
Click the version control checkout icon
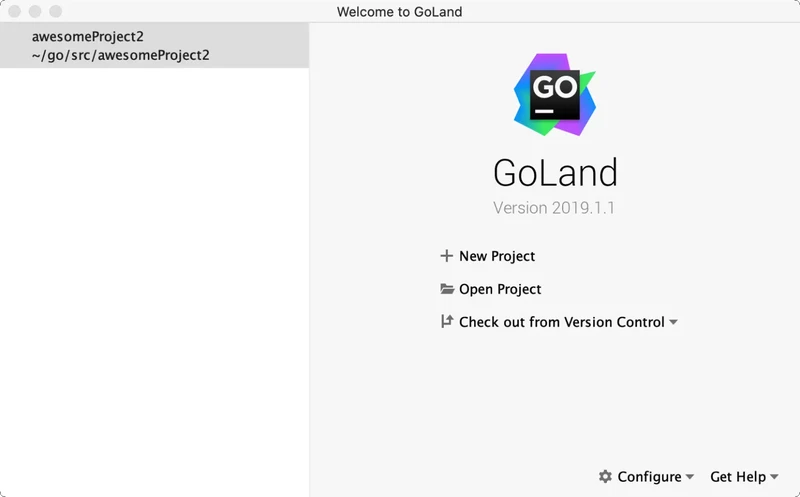(446, 322)
